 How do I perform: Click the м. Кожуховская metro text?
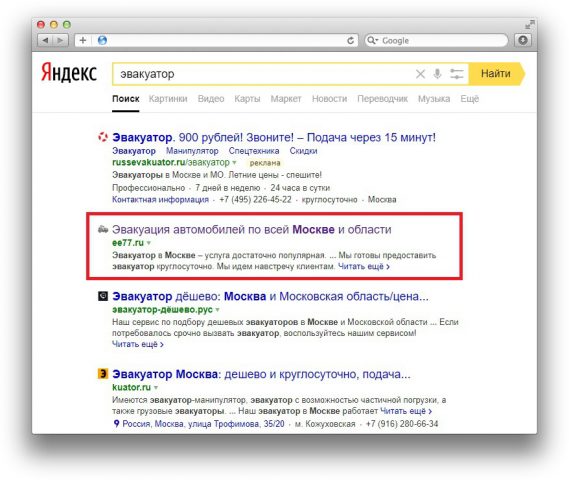tap(325, 424)
